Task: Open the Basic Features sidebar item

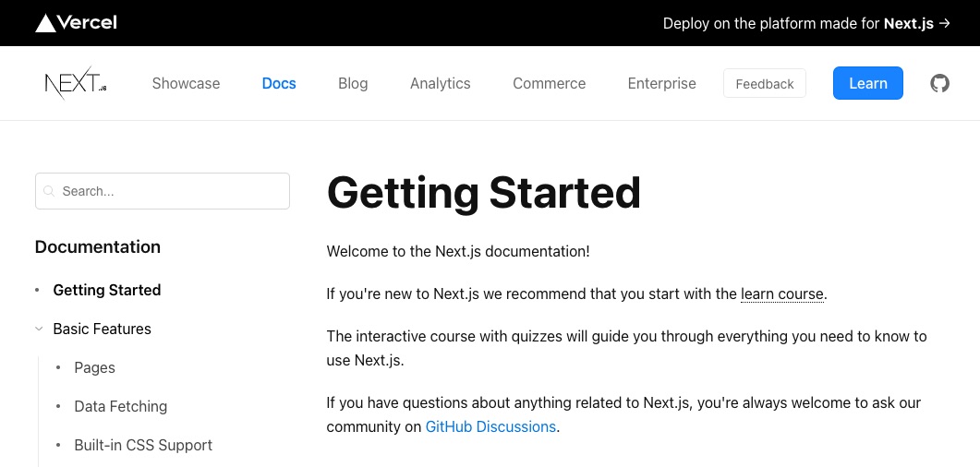Action: 102,329
